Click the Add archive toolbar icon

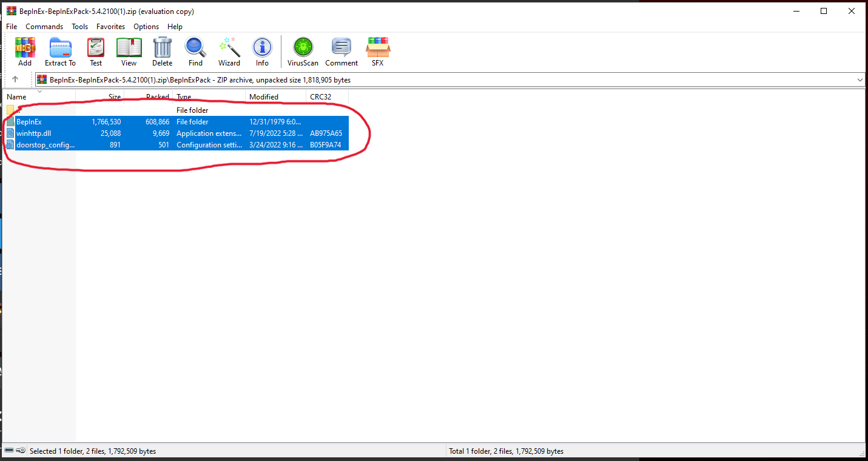point(25,47)
